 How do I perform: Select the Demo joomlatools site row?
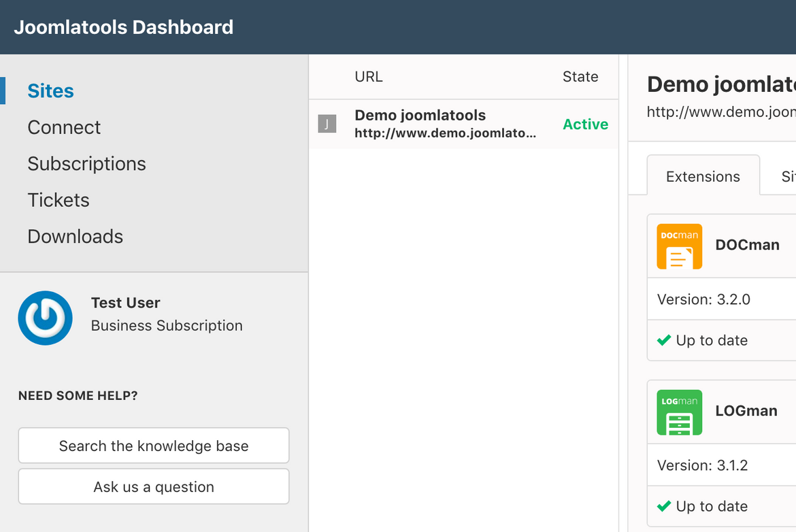point(463,124)
